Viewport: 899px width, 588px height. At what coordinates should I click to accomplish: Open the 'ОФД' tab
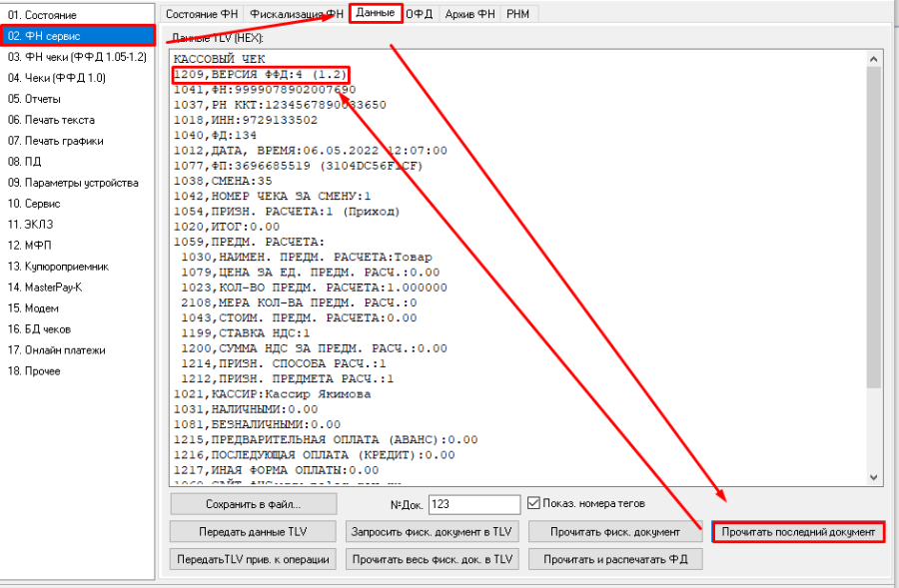(x=420, y=14)
